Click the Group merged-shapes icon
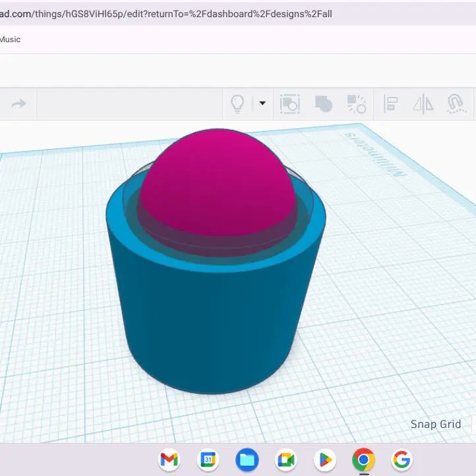This screenshot has height=476, width=476. coord(324,104)
